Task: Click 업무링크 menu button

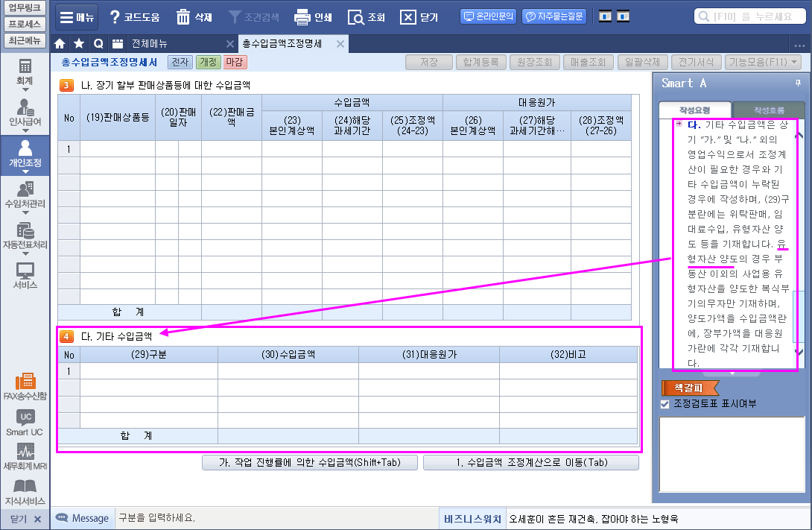Action: coord(25,7)
